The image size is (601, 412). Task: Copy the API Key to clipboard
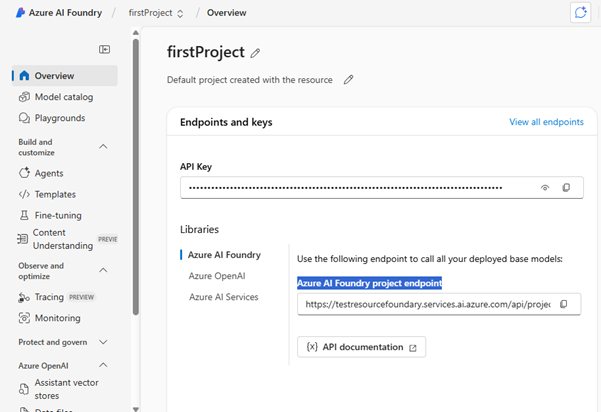click(566, 187)
